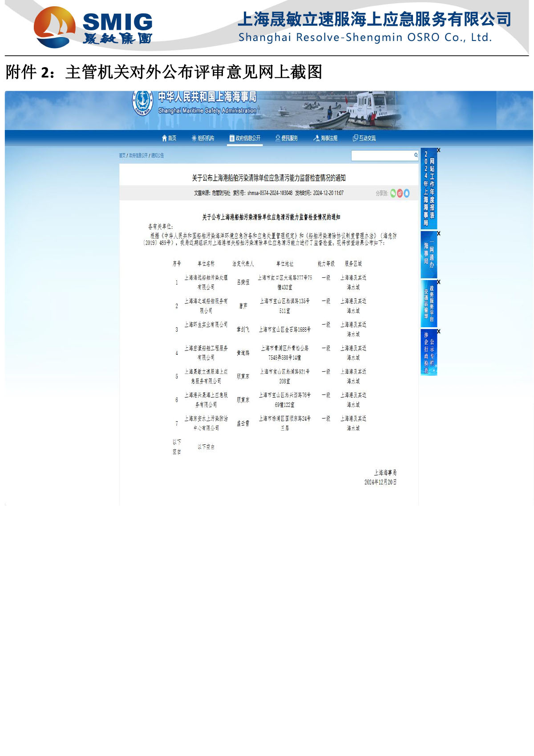Close the 政务服务平台 side banner
Viewport: 534px width, 756px height.
pyautogui.click(x=438, y=282)
